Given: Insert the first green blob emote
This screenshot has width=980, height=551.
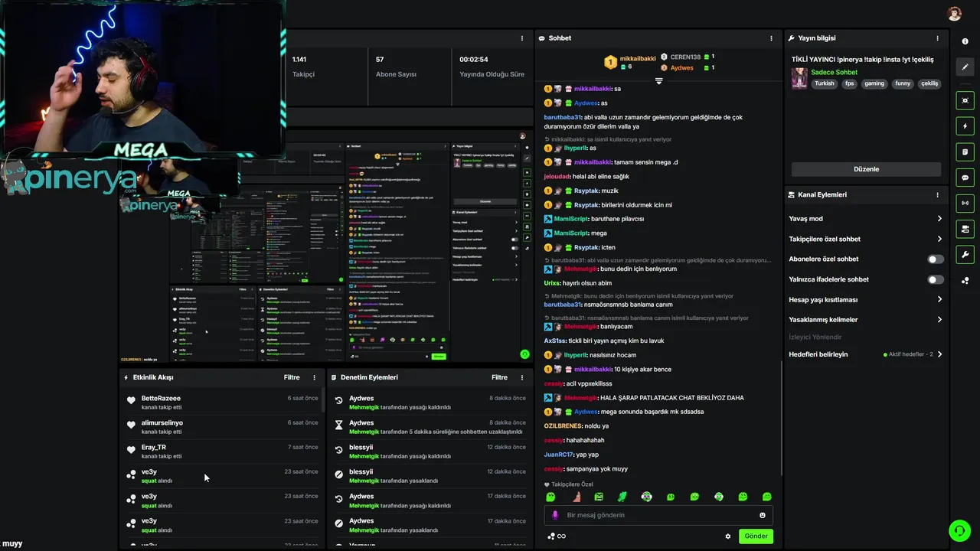Looking at the screenshot, I should tap(550, 497).
